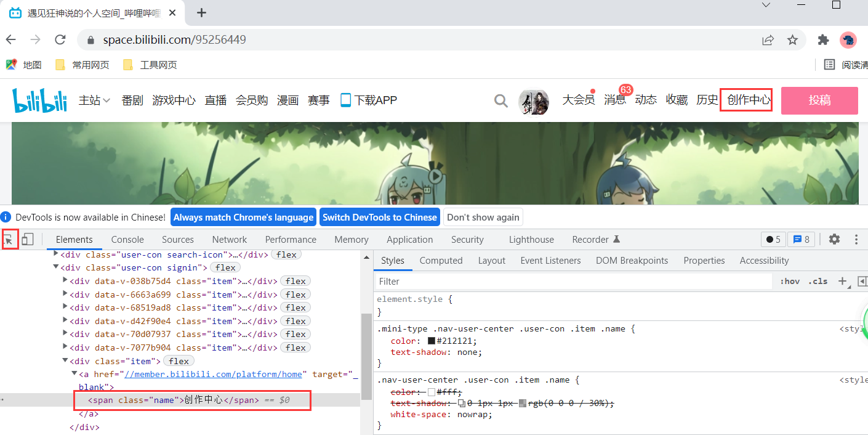This screenshot has height=435, width=868.
Task: Click the tab search chevron in title bar
Action: tap(766, 5)
